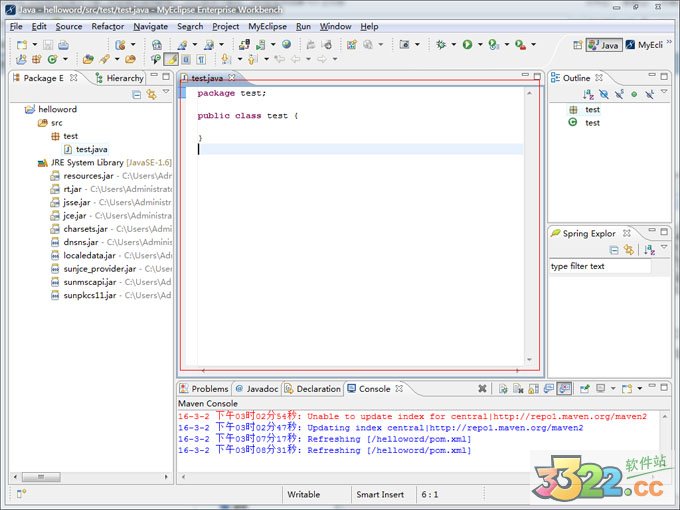Toggle Scroll Lock in Console

(533, 389)
